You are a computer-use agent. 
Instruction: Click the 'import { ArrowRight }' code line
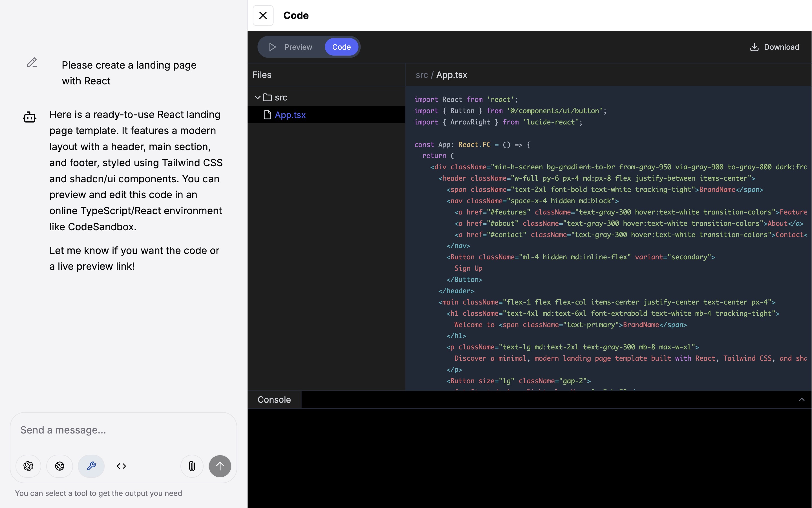498,122
